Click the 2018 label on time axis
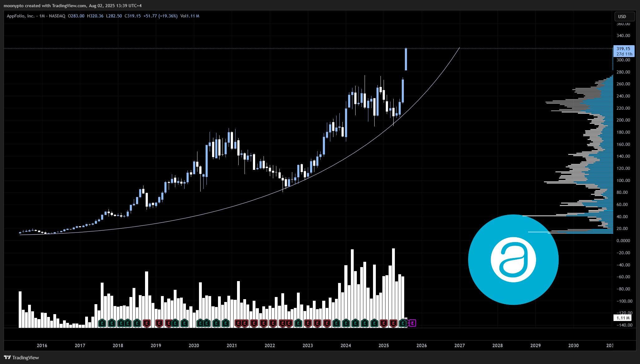Viewport: 640px width, 364px height. point(118,345)
